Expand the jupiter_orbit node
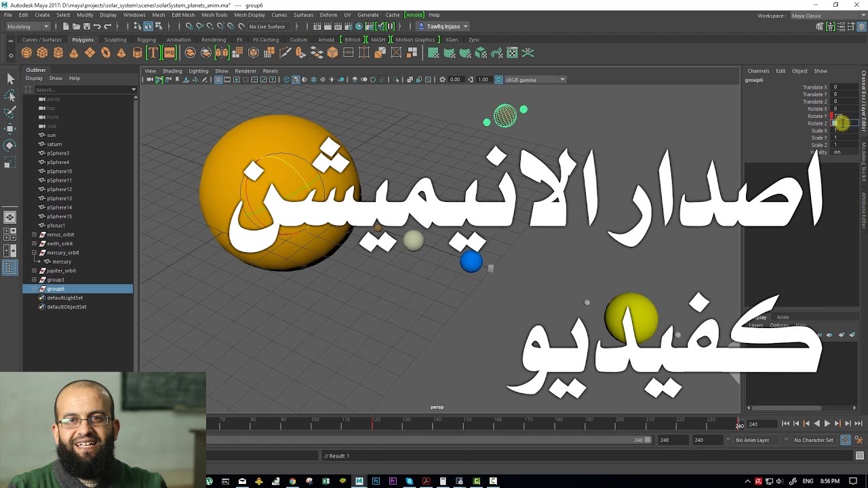Screen dimensions: 868x488 pos(34,270)
